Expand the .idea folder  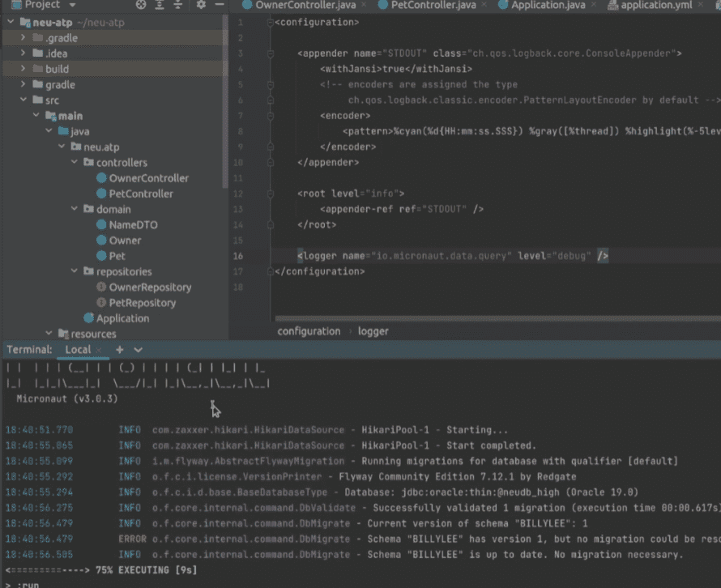pos(23,53)
